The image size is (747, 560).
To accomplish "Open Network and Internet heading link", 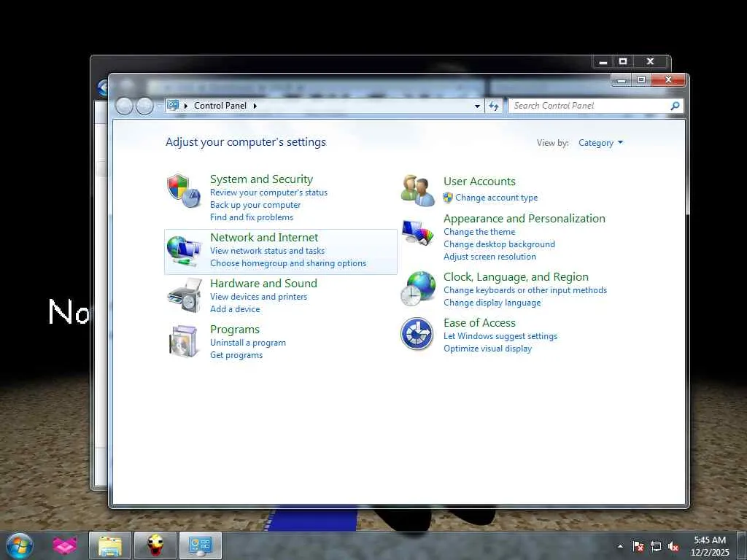I will (x=264, y=237).
